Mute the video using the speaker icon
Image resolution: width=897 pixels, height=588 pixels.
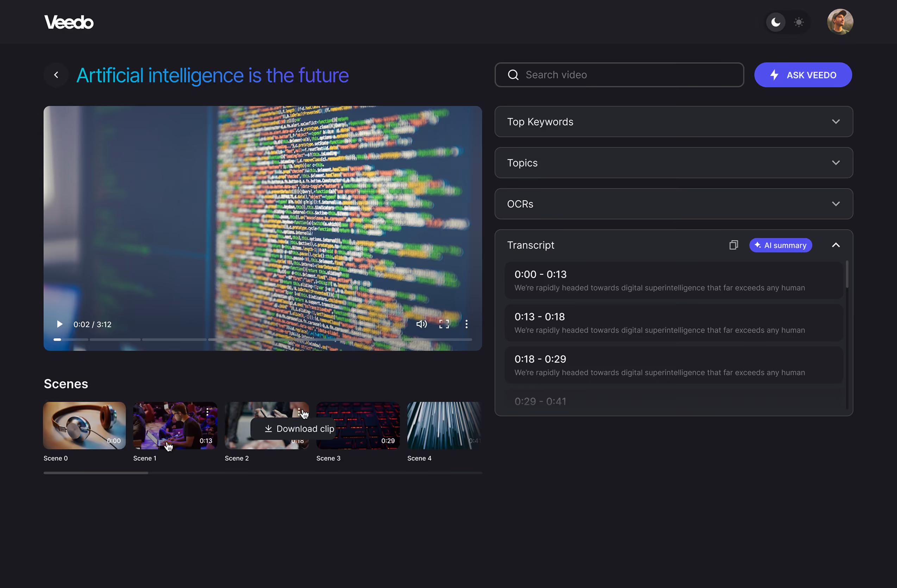pyautogui.click(x=421, y=324)
